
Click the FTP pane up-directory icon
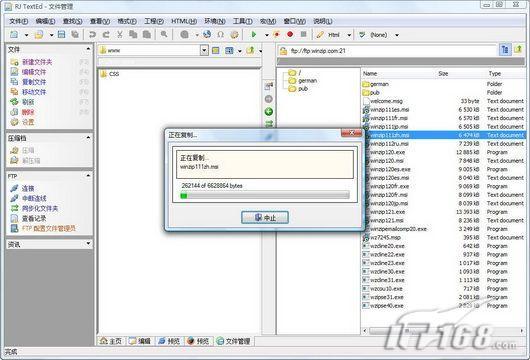point(518,49)
